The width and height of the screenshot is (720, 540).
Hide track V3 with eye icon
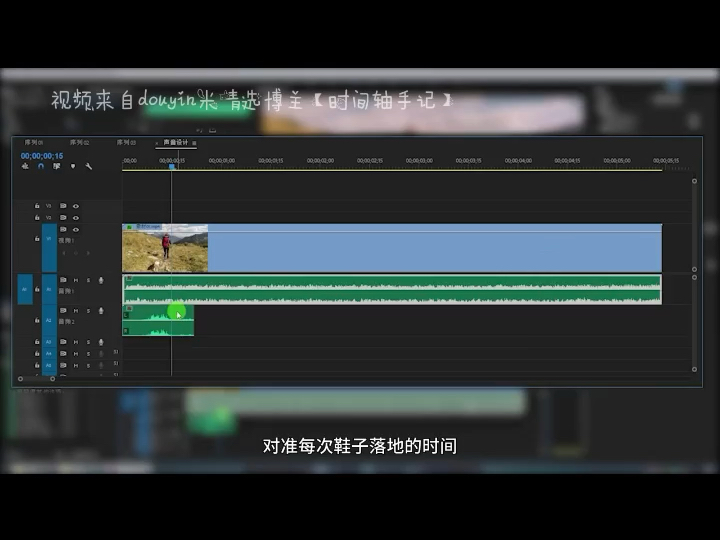coord(76,206)
